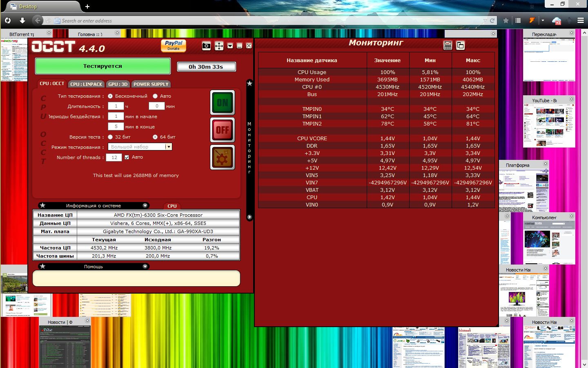Click the star atop the vertical Мониторинг strip
This screenshot has height=368, width=588.
coord(249,83)
